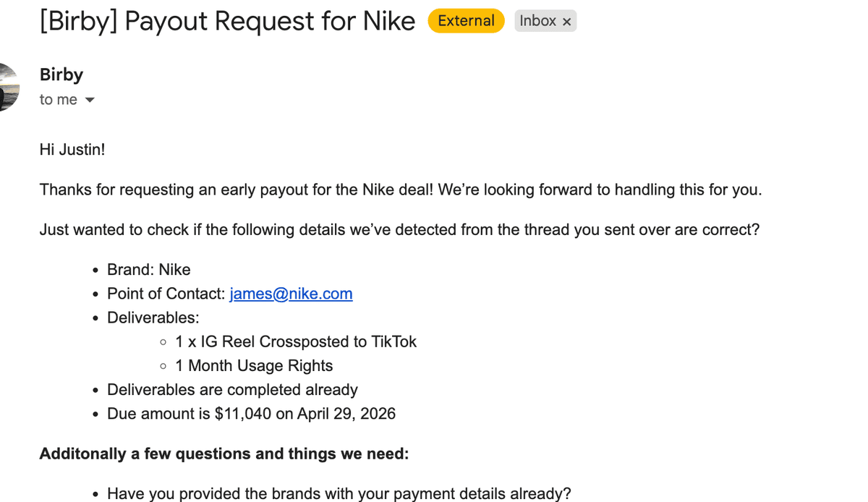Click the Inbox label chip
Screen dimensions: 868x502
(537, 21)
